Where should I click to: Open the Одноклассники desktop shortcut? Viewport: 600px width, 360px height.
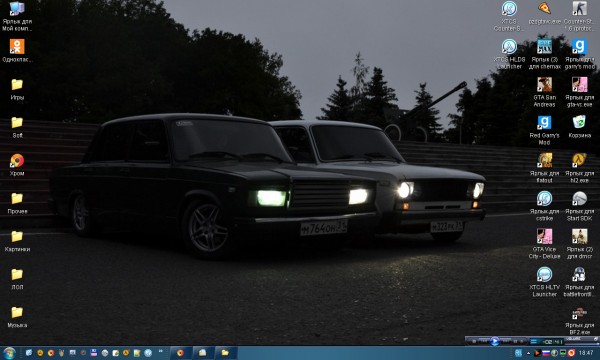click(x=17, y=50)
